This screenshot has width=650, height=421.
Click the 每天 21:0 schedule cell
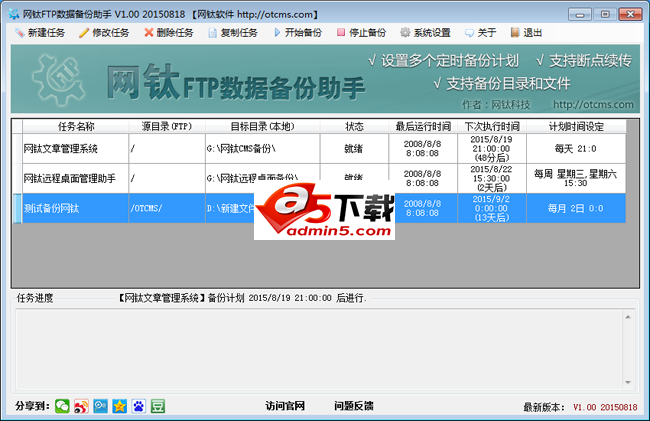coord(576,148)
